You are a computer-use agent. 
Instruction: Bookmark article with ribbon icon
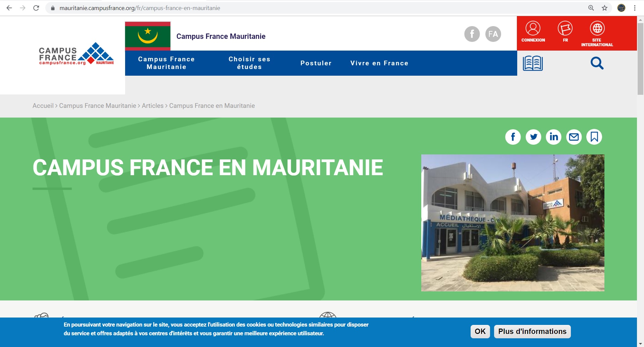(594, 137)
